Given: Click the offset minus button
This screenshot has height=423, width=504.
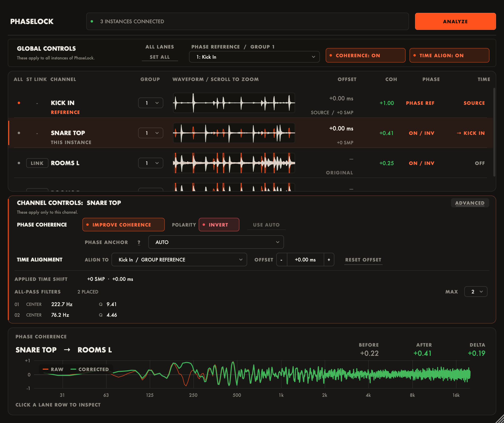Looking at the screenshot, I should click(x=282, y=260).
